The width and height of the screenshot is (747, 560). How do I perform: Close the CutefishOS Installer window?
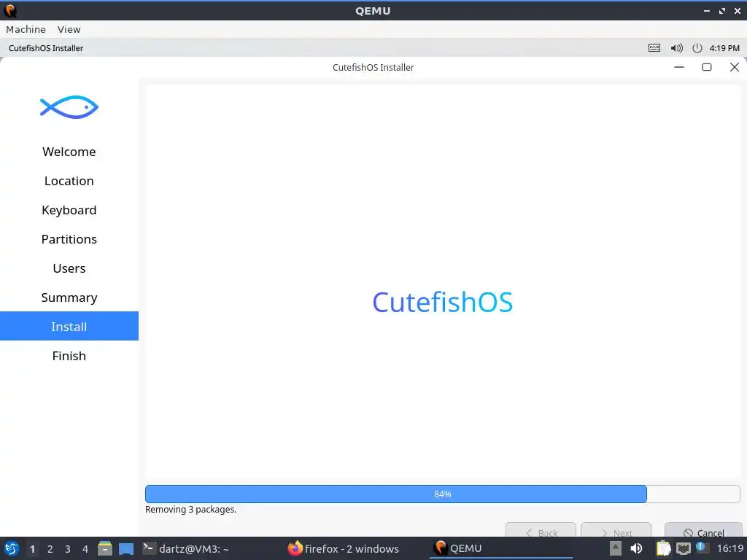pos(734,67)
